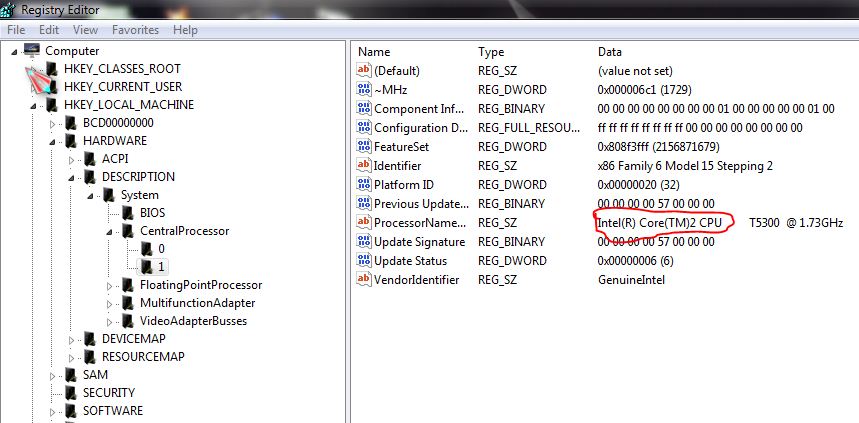The image size is (859, 423).
Task: Click the string icon of (Default) value
Action: click(x=364, y=70)
